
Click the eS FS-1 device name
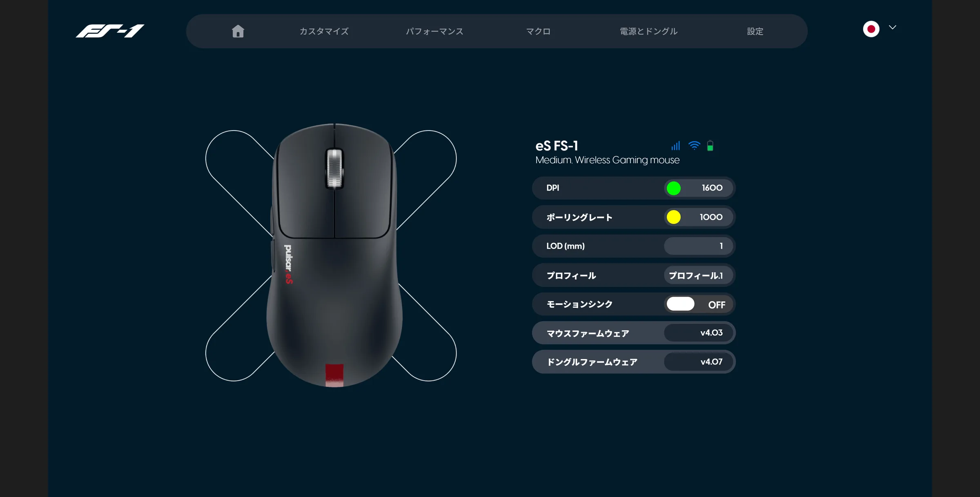pyautogui.click(x=557, y=146)
